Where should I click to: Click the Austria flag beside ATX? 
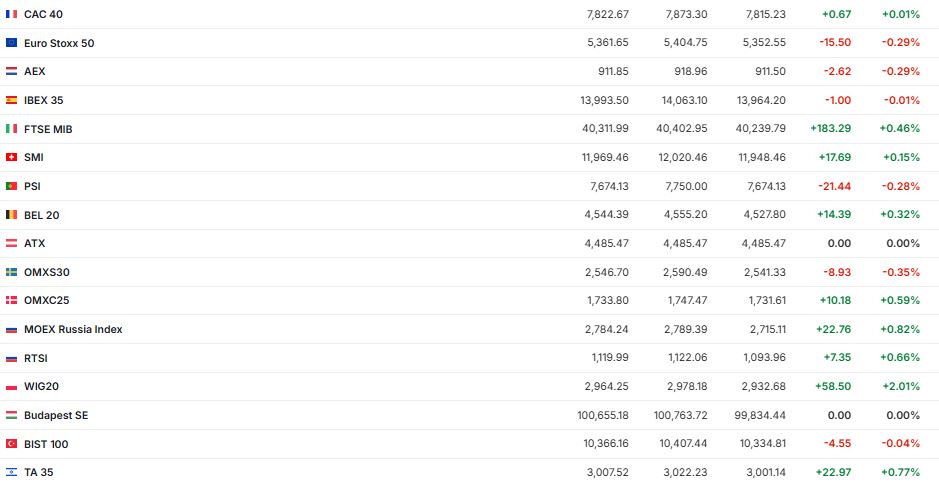click(x=11, y=243)
